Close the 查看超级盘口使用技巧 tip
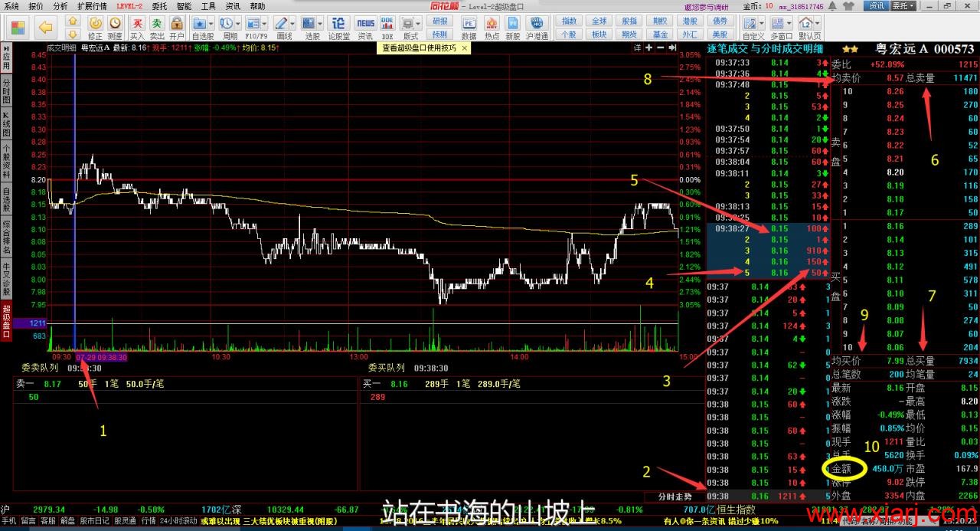980x531 pixels. [464, 48]
